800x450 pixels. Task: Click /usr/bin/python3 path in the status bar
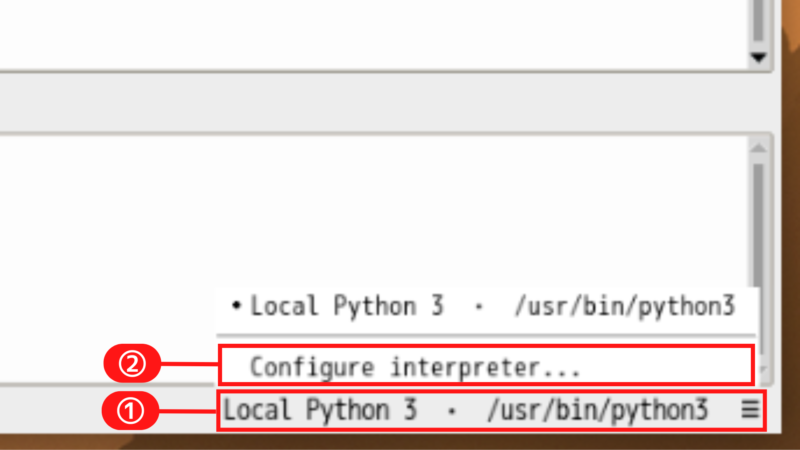click(597, 410)
